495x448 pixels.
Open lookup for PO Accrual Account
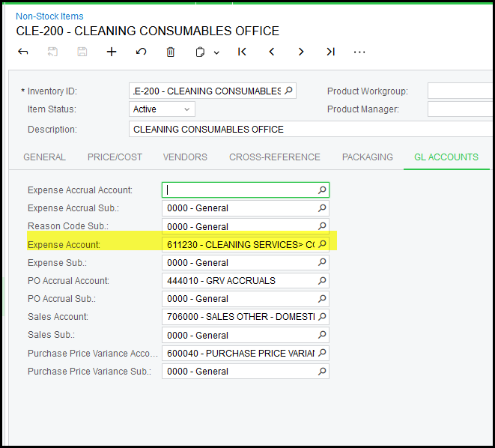pos(322,281)
